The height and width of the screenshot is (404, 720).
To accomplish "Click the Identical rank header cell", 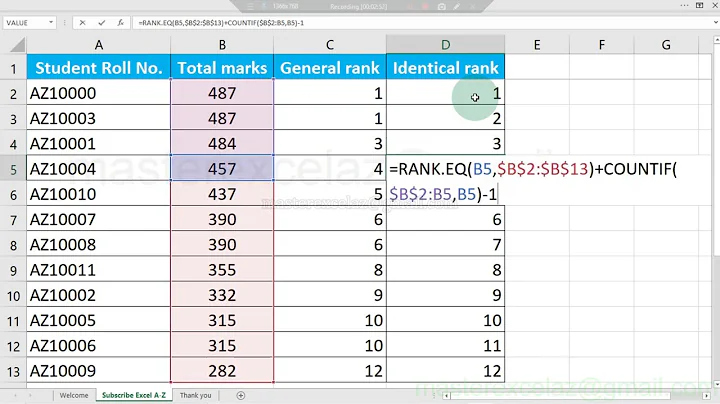I will [445, 67].
